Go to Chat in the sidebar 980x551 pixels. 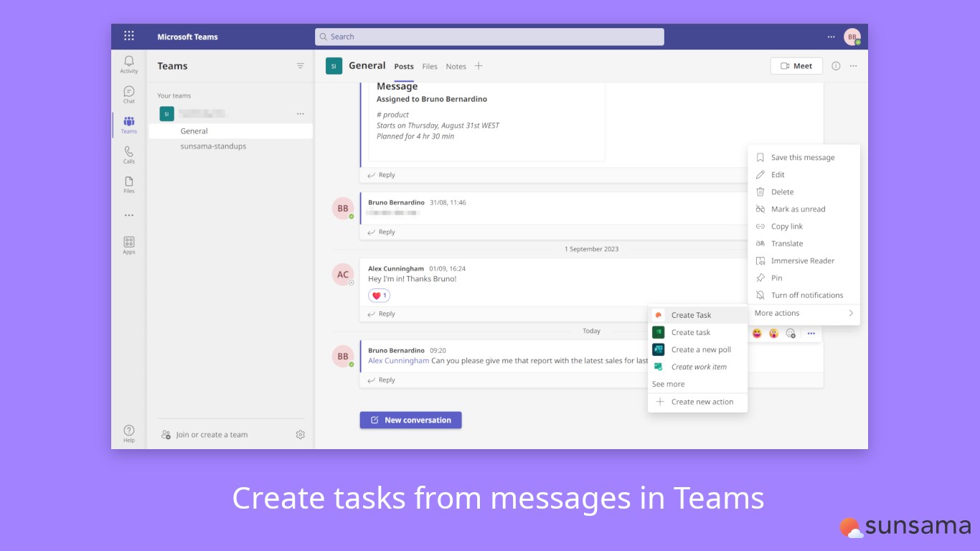129,94
